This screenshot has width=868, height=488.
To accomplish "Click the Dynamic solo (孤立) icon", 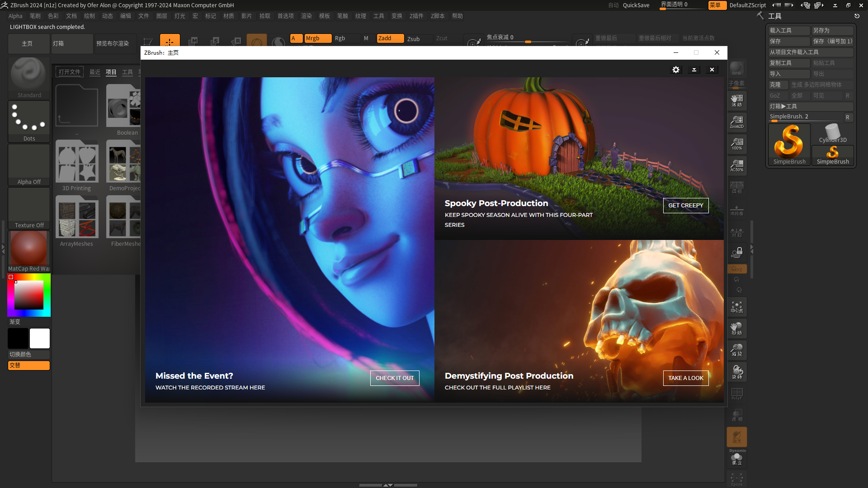I will [x=737, y=458].
